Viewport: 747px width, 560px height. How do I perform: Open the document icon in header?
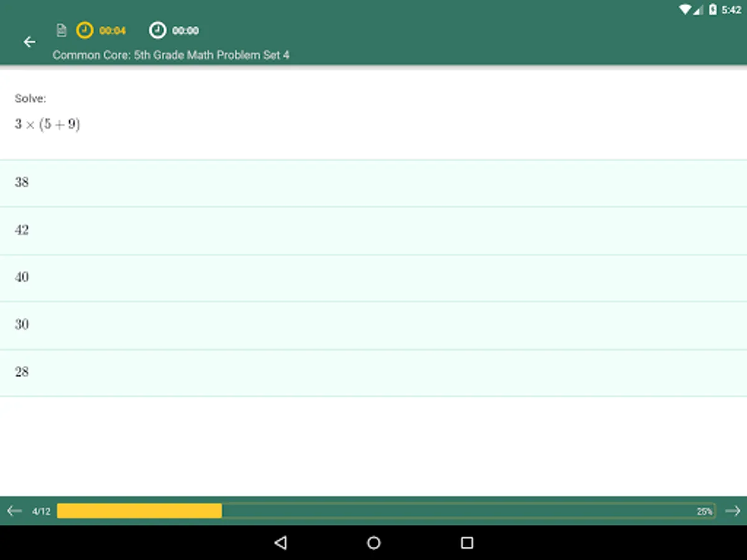click(x=61, y=30)
